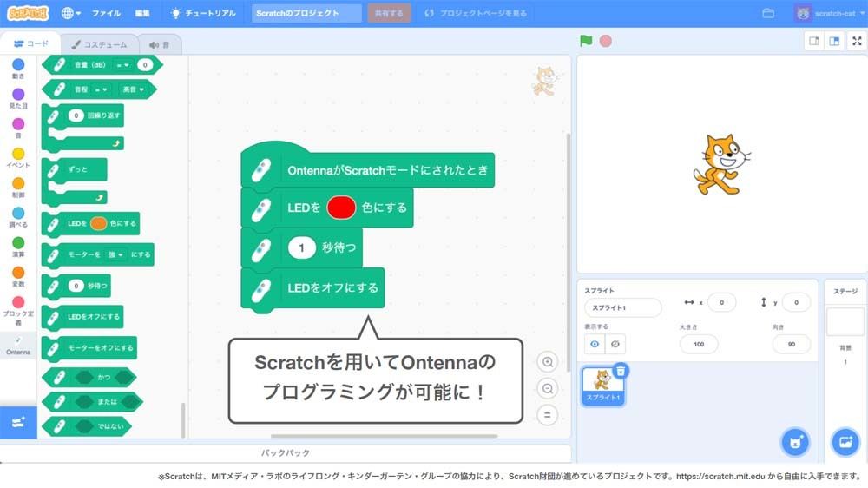Select the 音 sound category circle
The height and width of the screenshot is (488, 868).
click(x=18, y=128)
